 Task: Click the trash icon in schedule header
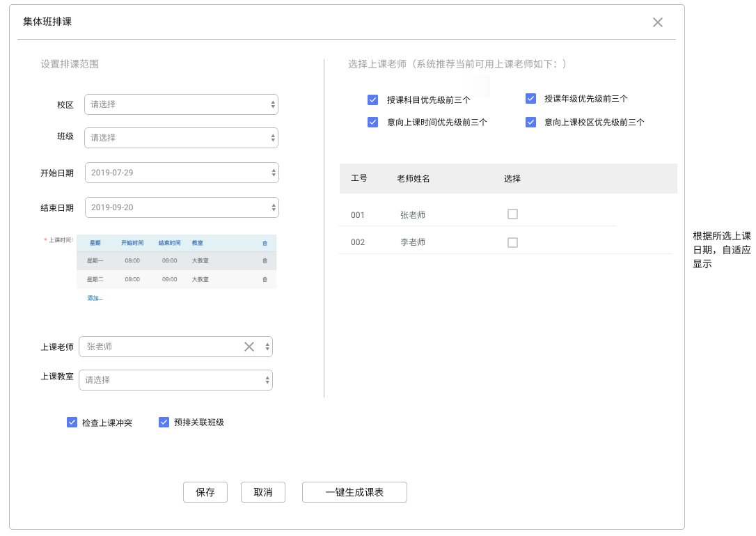265,243
